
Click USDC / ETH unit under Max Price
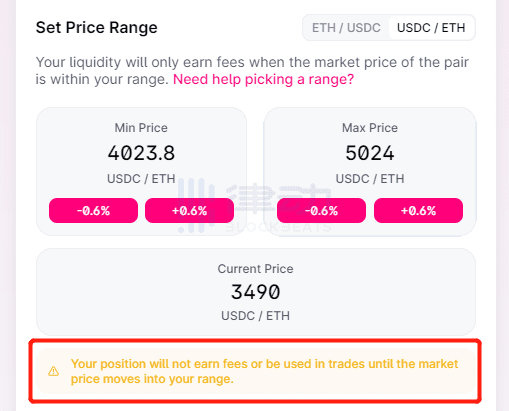370,179
